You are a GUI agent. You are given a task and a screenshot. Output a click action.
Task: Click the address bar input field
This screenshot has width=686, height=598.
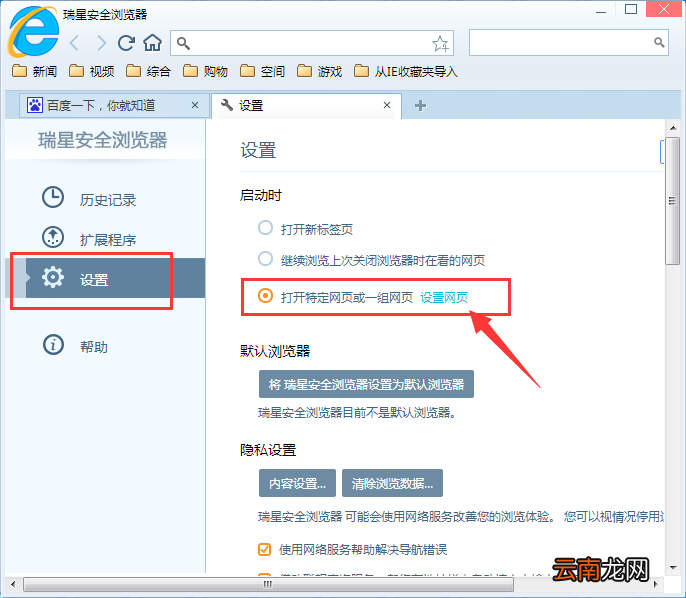tap(312, 43)
